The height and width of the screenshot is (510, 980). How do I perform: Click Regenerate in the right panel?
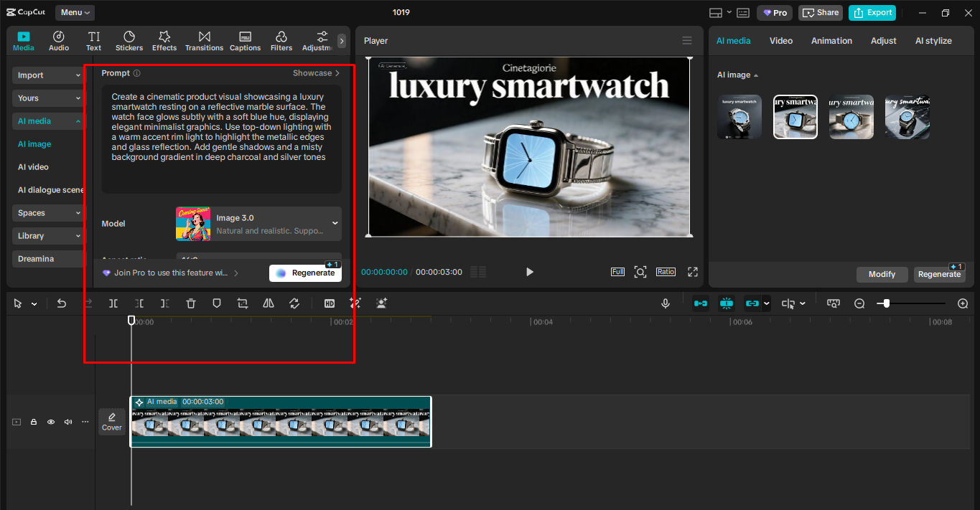(939, 275)
